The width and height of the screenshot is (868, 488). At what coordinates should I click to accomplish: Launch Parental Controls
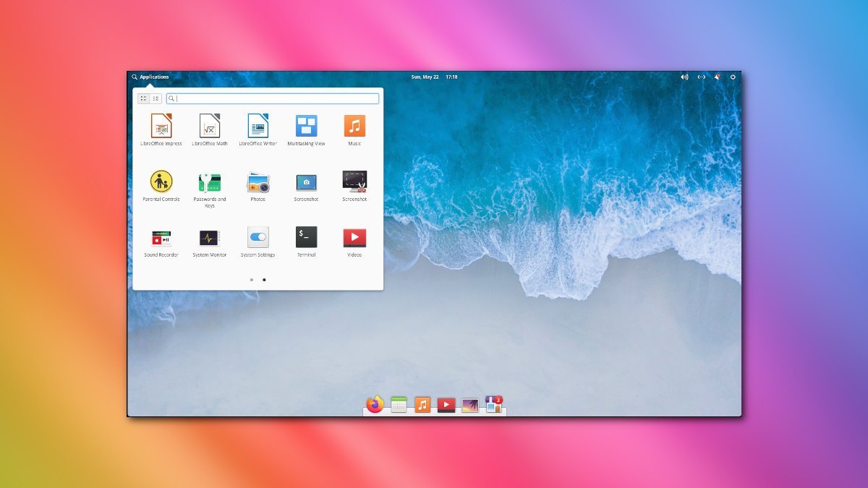160,183
